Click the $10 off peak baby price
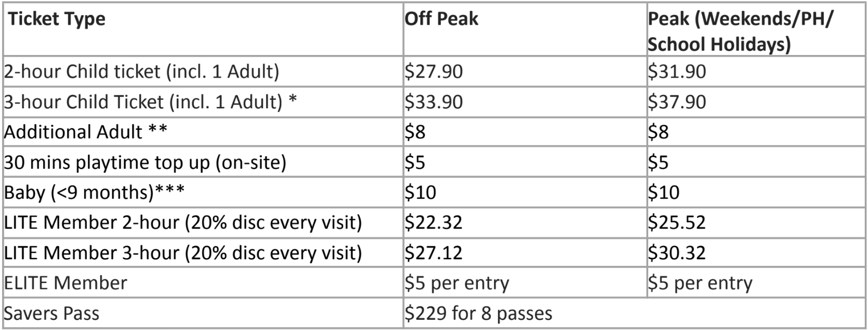 point(420,192)
